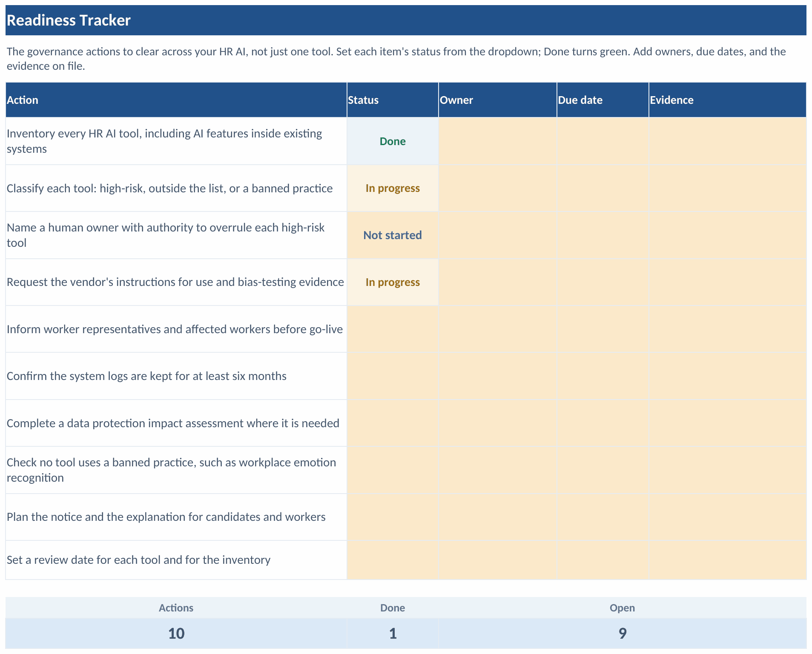Click Evidence cell for Classify each tool row
The height and width of the screenshot is (654, 812).
[x=728, y=188]
